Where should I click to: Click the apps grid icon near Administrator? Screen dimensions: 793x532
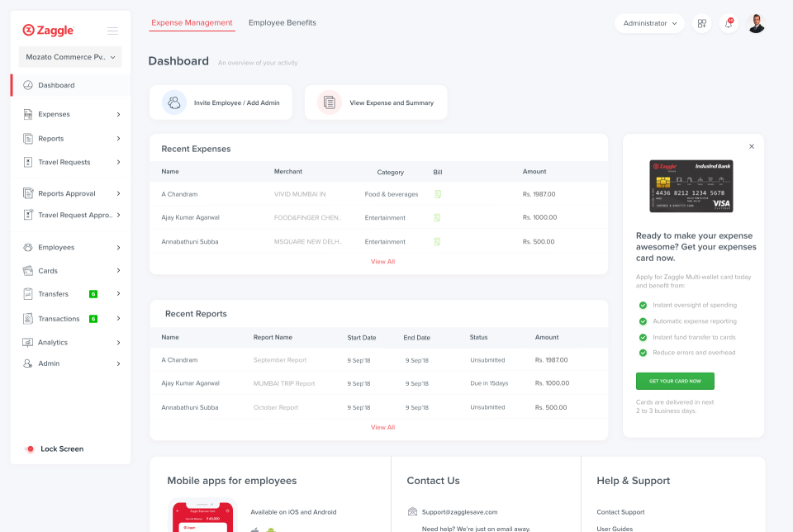point(701,24)
